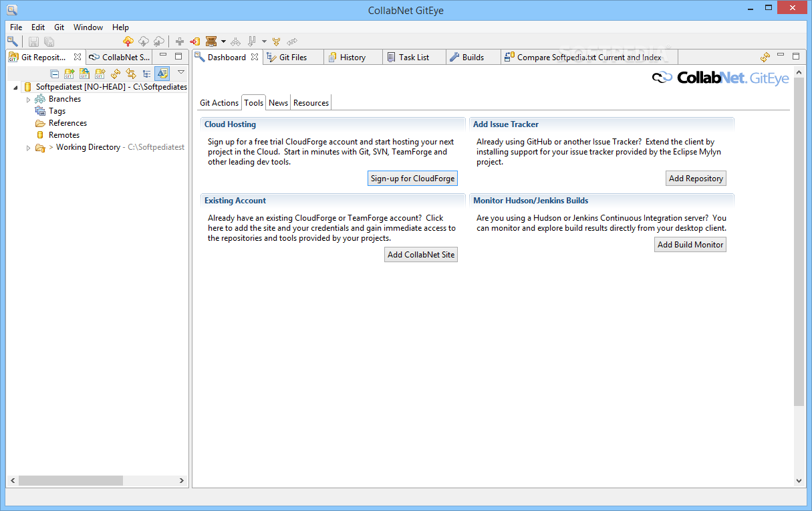The width and height of the screenshot is (812, 511).
Task: Open the Edit menu
Action: (38, 27)
